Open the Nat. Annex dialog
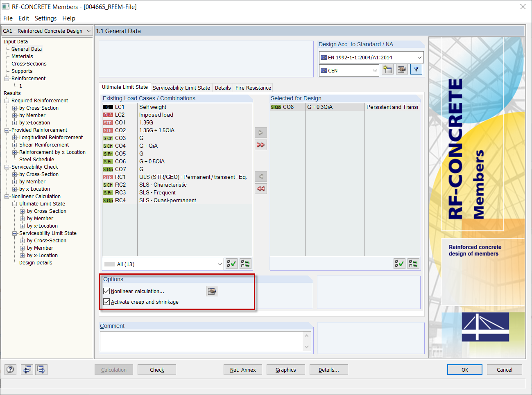 [x=242, y=370]
